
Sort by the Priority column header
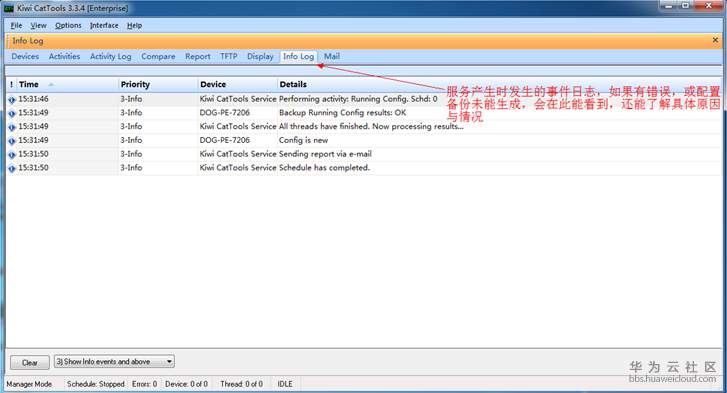(158, 84)
